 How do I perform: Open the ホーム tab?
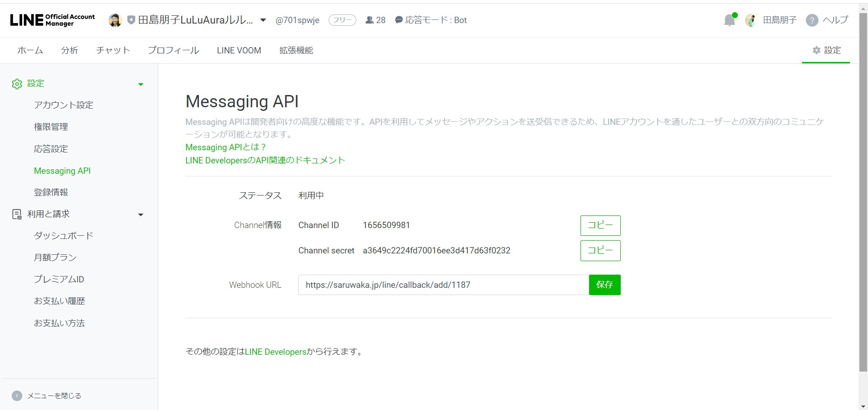30,50
